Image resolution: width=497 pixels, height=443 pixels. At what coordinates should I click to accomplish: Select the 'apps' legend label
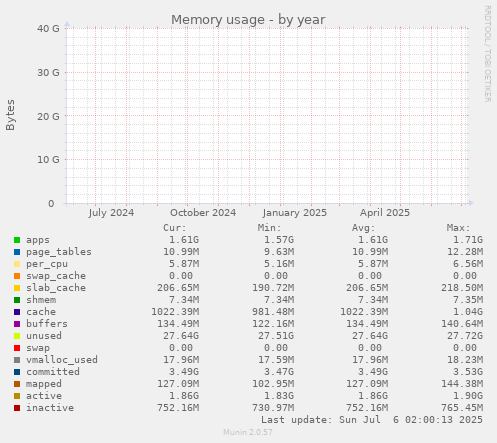coord(38,240)
